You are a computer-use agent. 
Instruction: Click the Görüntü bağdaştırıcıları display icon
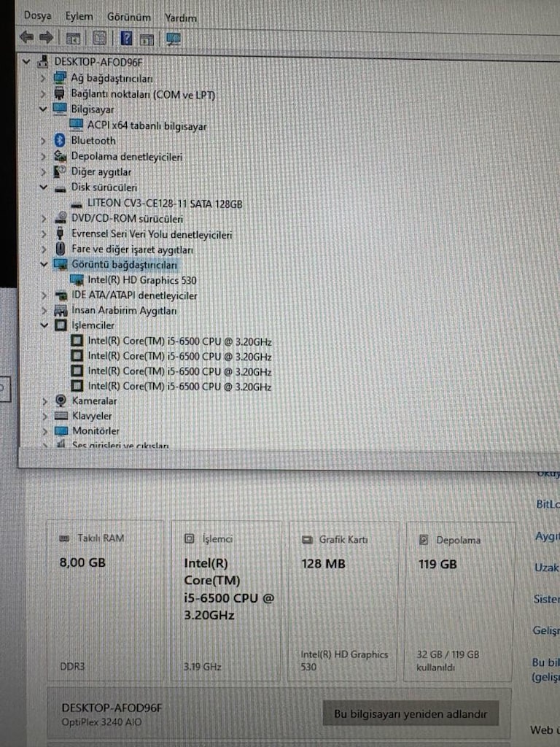[x=61, y=264]
